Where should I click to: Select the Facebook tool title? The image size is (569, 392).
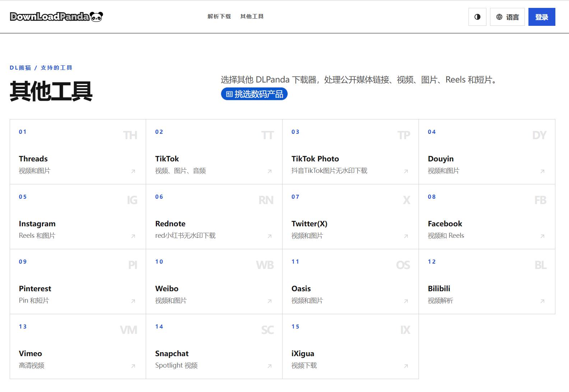click(445, 224)
